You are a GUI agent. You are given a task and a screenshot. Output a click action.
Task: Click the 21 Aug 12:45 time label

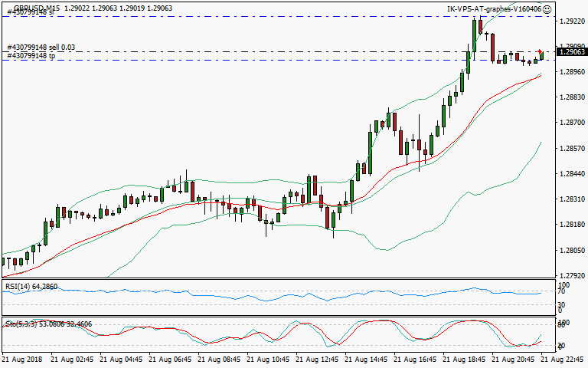click(x=317, y=360)
